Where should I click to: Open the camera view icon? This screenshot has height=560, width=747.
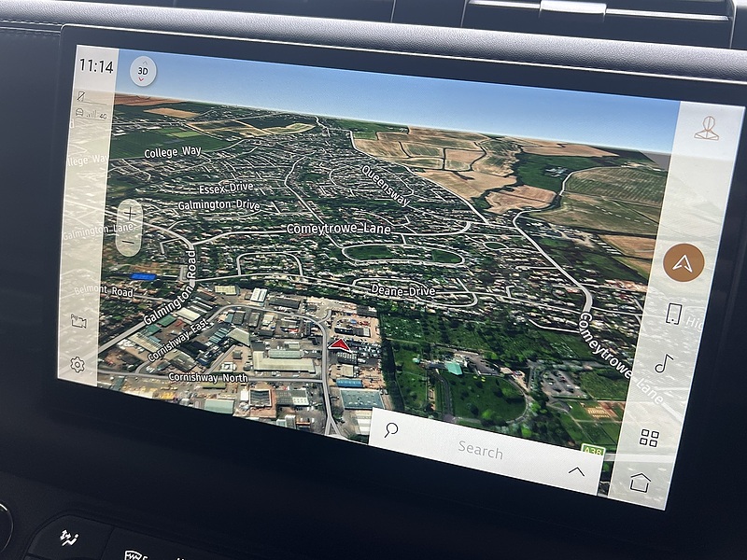[x=79, y=321]
